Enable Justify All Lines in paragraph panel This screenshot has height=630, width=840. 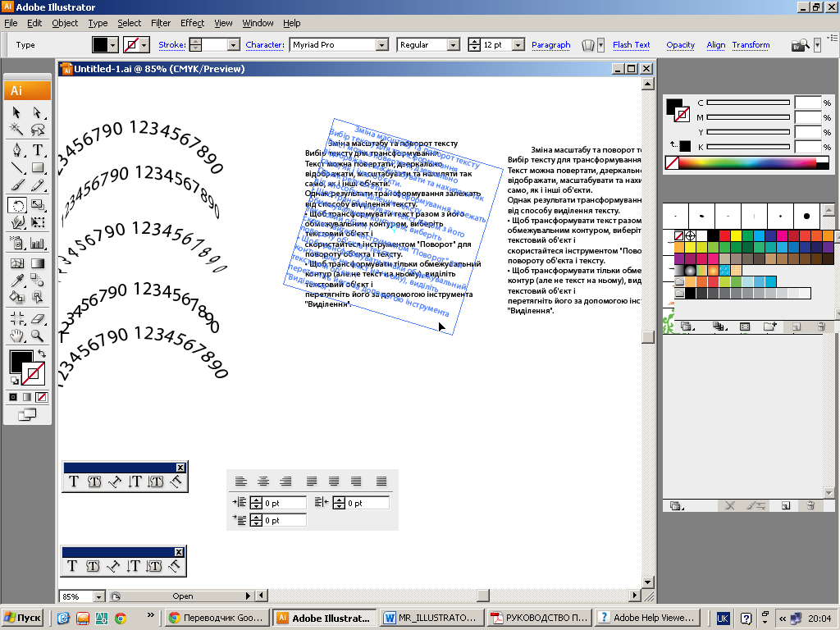pos(381,481)
